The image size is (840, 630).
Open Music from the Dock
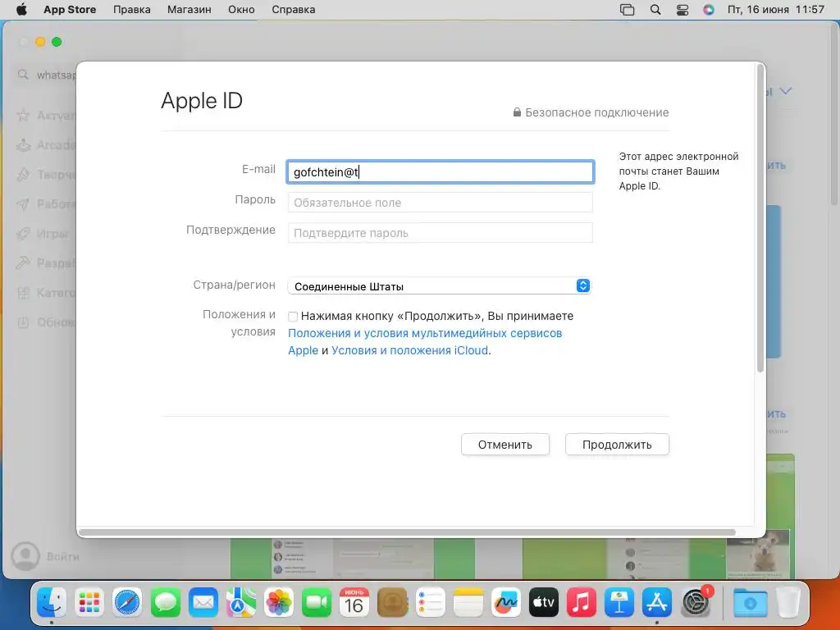pyautogui.click(x=582, y=603)
